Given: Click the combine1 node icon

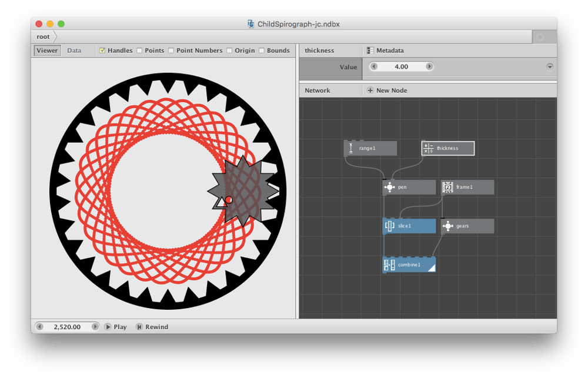Looking at the screenshot, I should tap(390, 265).
